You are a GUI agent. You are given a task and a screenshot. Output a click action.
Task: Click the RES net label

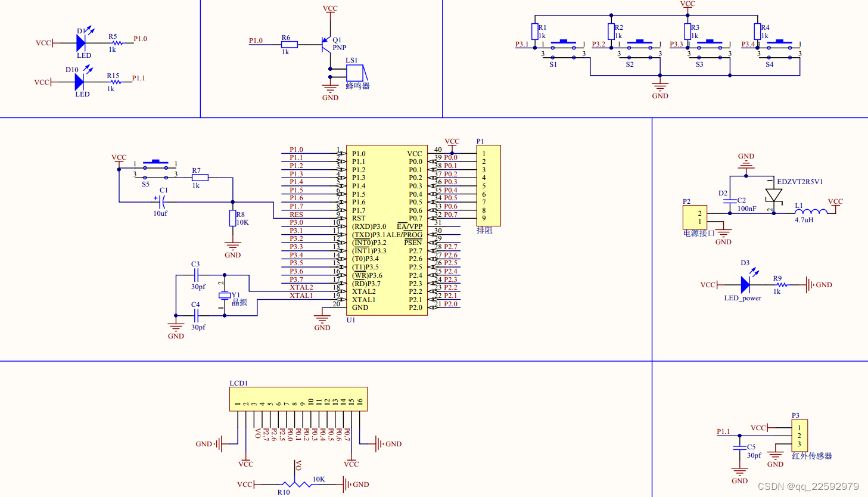(x=297, y=215)
